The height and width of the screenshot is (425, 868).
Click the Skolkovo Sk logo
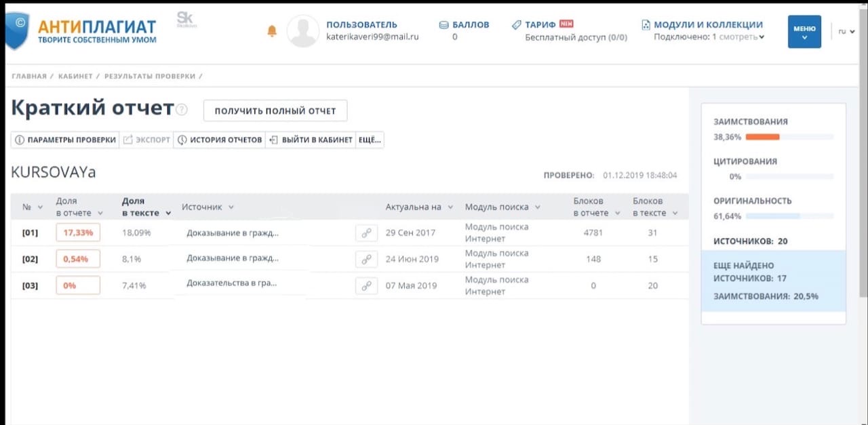185,20
